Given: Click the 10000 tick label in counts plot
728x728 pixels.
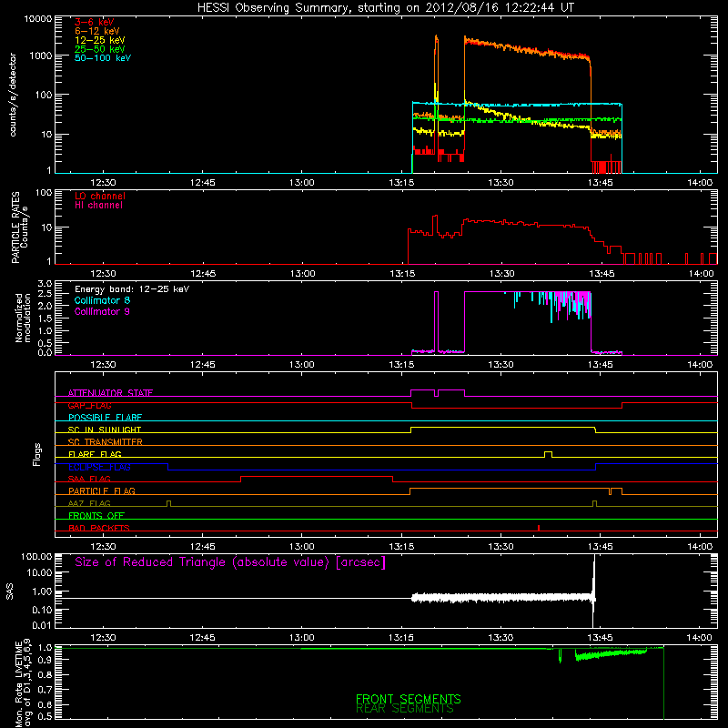Looking at the screenshot, I should 38,19.
